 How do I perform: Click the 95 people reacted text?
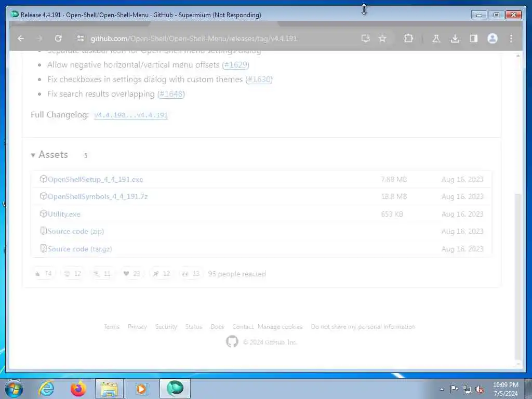pyautogui.click(x=237, y=274)
